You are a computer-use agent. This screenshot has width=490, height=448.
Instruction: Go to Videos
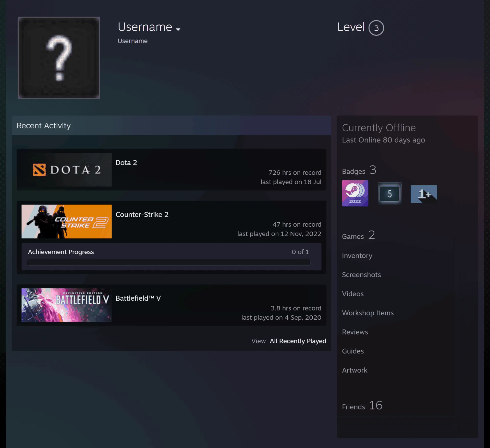pyautogui.click(x=353, y=294)
